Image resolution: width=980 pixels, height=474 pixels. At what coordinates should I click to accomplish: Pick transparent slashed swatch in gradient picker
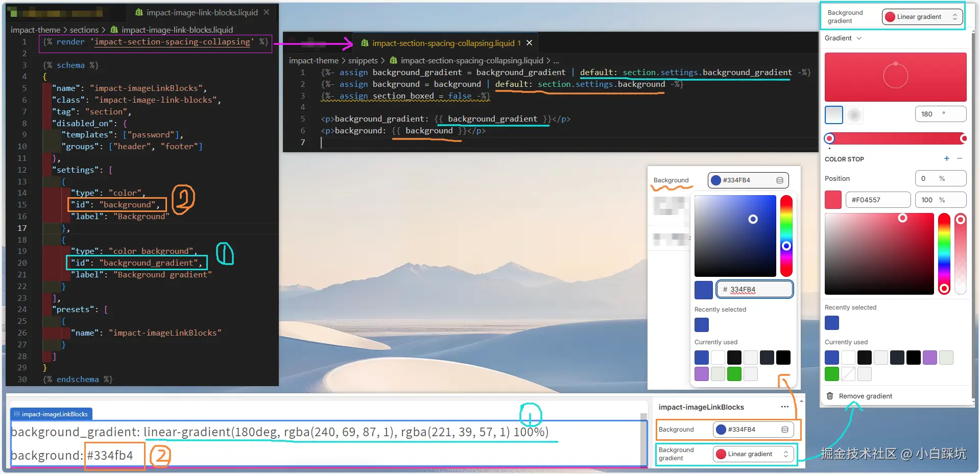pyautogui.click(x=848, y=374)
